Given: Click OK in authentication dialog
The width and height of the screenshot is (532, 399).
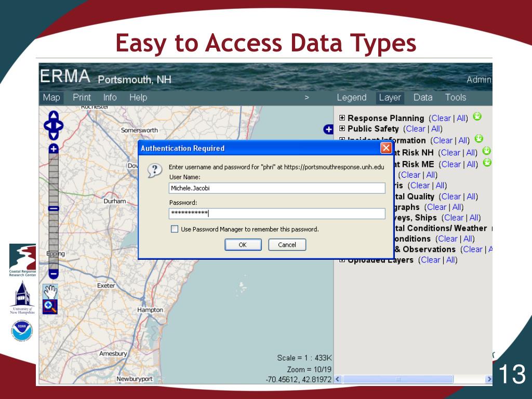Looking at the screenshot, I should coord(243,245).
